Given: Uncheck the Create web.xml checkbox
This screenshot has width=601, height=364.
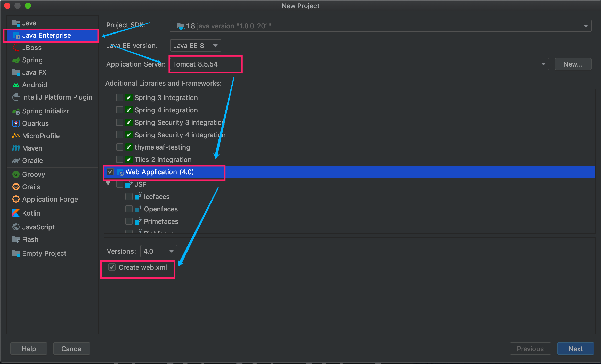Looking at the screenshot, I should point(112,267).
